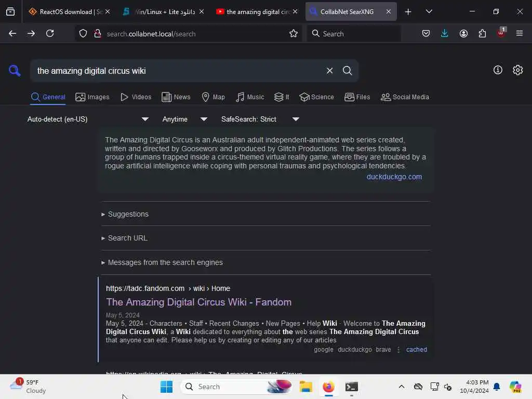Open the Firefox View icon
The height and width of the screenshot is (399, 532).
(10, 11)
